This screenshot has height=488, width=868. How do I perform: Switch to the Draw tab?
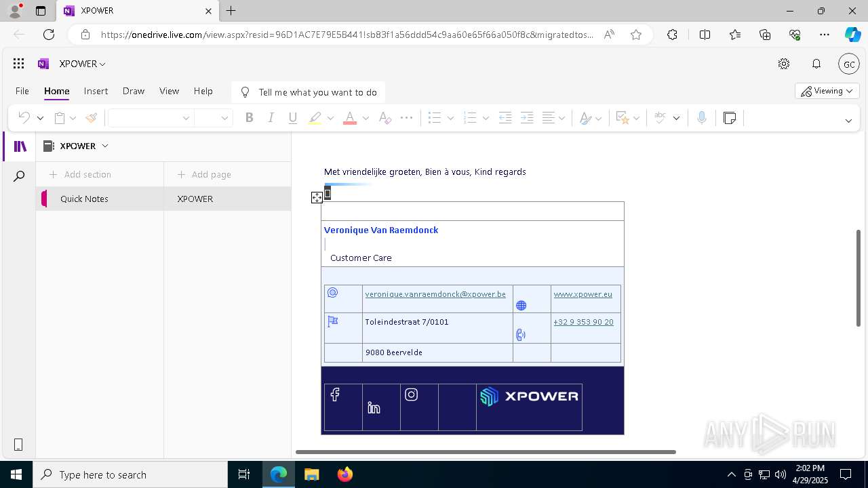[134, 91]
